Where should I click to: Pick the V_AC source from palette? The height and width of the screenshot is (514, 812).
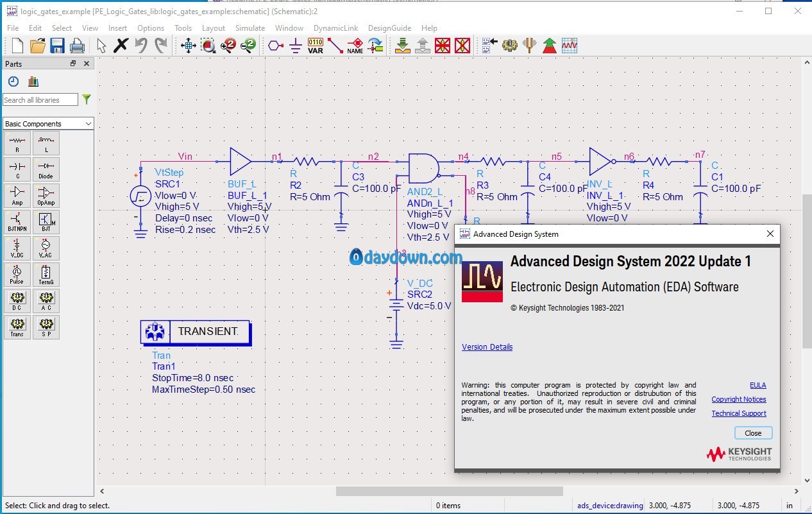[46, 248]
